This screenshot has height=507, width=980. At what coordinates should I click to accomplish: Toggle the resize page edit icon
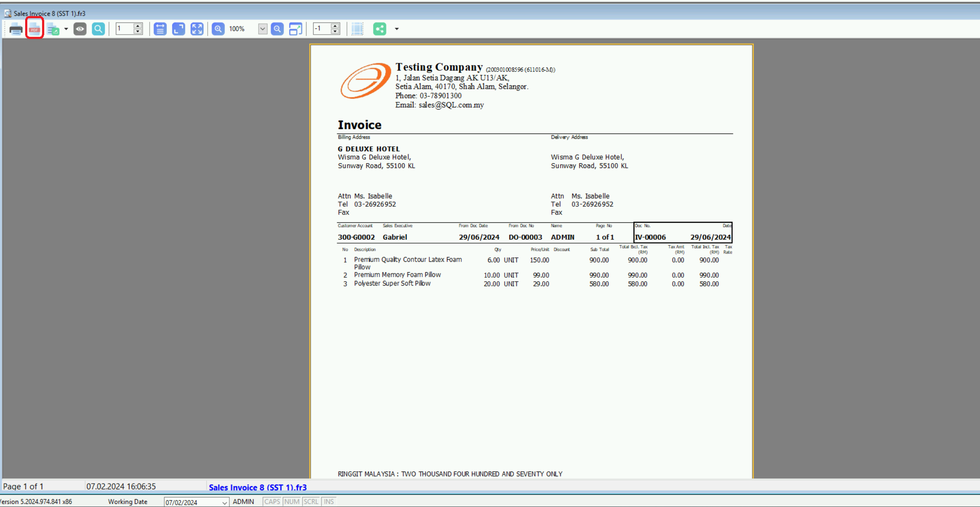[x=296, y=29]
